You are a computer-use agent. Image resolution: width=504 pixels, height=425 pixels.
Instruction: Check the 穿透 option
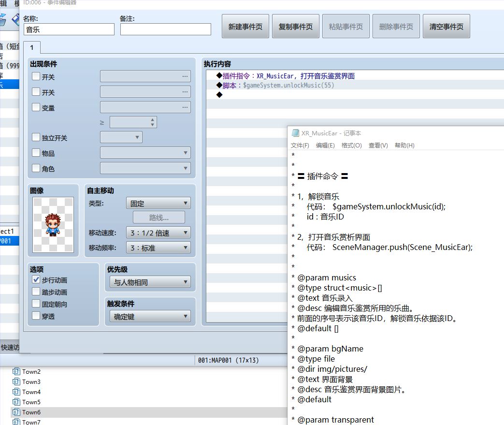(x=36, y=316)
